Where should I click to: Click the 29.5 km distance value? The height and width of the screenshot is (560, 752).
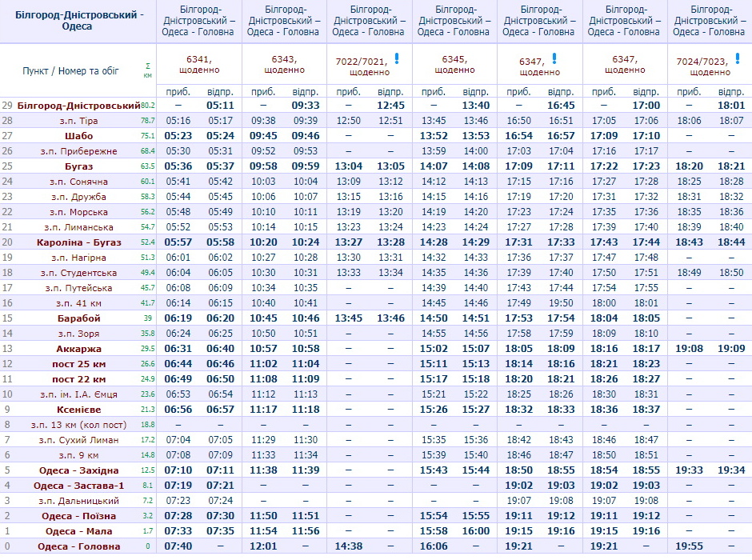148,350
